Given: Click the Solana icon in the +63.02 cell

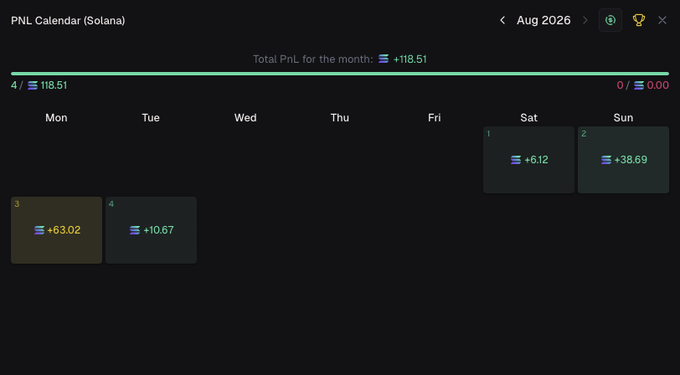Looking at the screenshot, I should pyautogui.click(x=39, y=230).
